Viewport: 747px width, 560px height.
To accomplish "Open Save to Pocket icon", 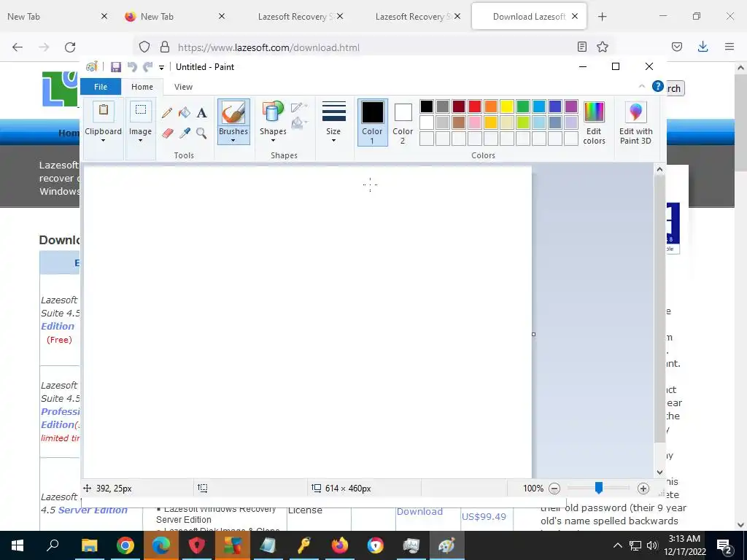I will 676,47.
